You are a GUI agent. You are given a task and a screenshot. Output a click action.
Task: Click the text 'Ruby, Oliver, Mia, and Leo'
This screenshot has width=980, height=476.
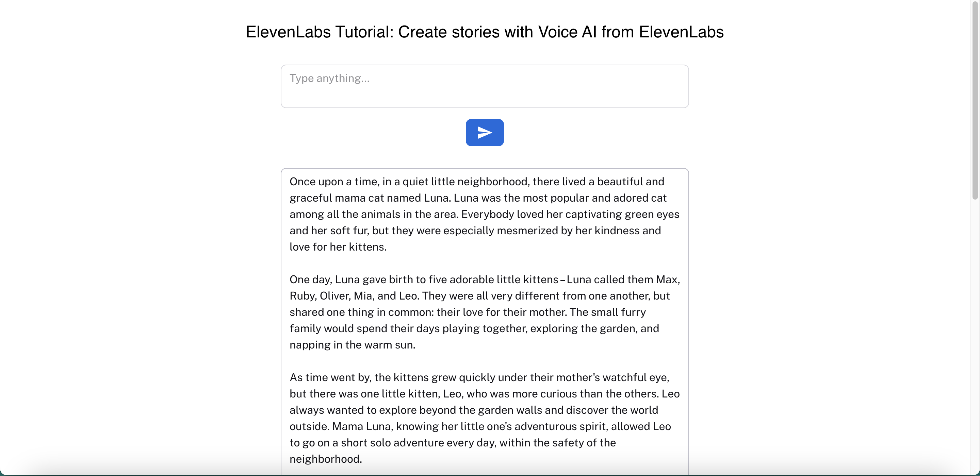[x=354, y=296]
